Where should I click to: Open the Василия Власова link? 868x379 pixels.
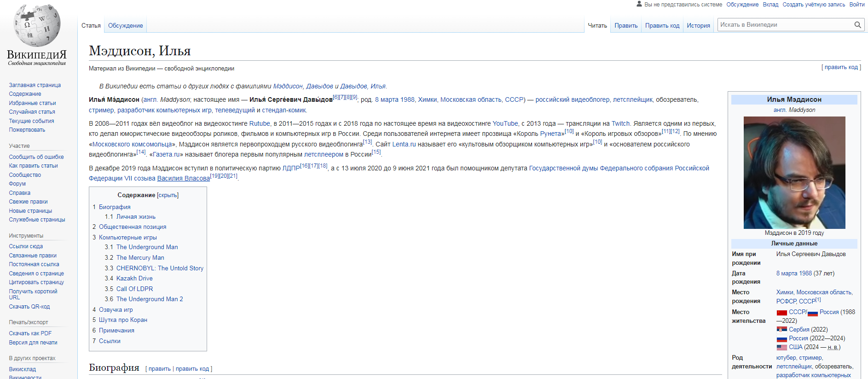[184, 179]
